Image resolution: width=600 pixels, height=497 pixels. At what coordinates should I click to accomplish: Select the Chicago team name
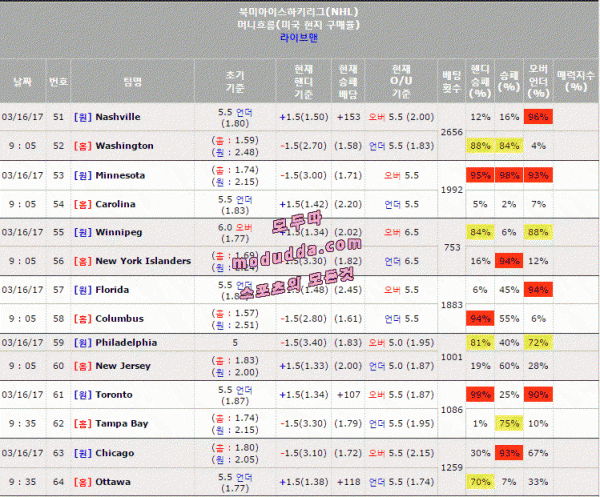point(114,453)
